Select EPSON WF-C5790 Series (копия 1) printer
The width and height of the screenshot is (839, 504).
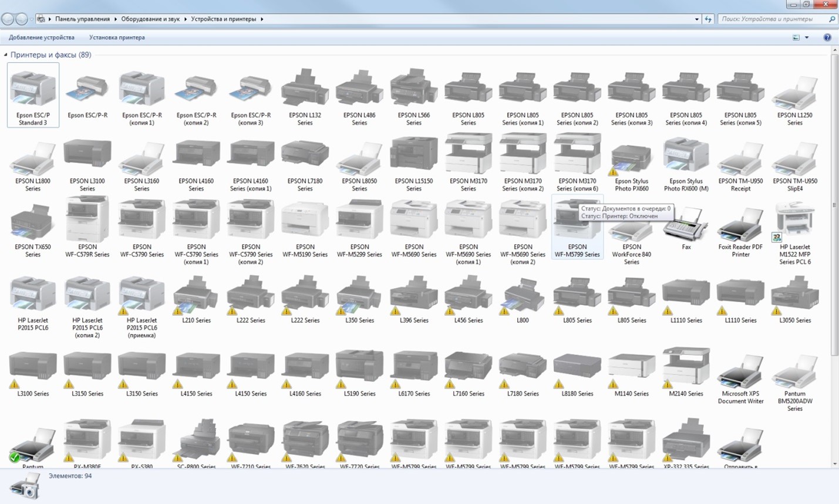click(x=196, y=232)
